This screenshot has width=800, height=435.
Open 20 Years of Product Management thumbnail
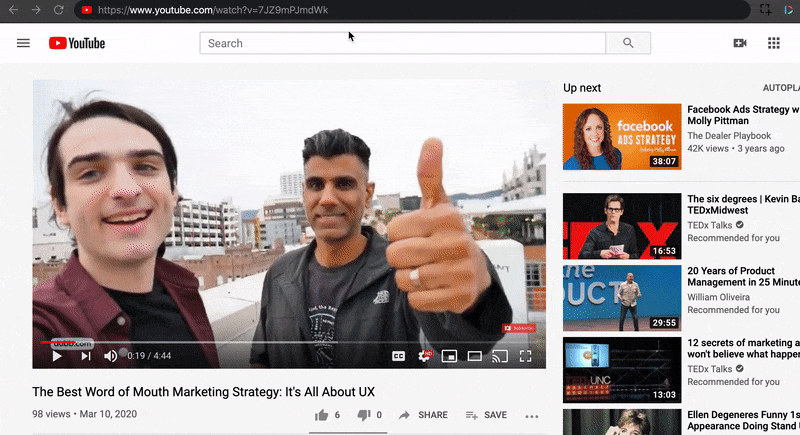point(622,298)
